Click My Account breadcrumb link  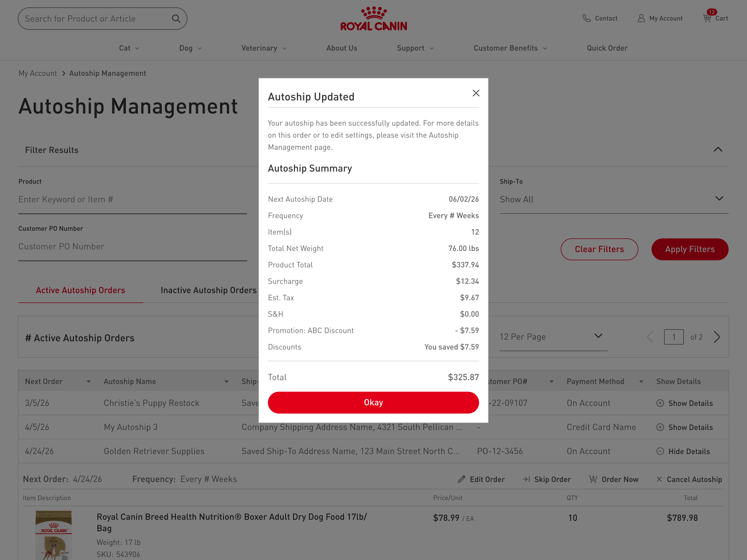(37, 73)
